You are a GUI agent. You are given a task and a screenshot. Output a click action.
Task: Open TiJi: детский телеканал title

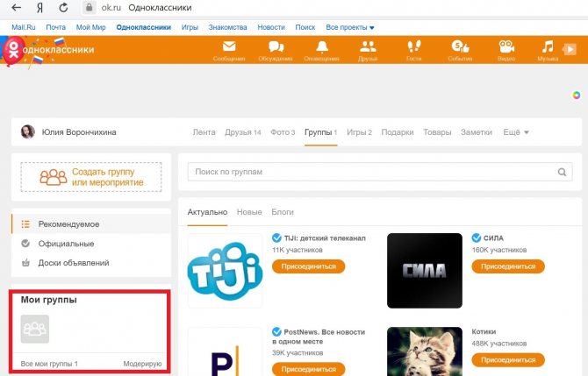[325, 238]
